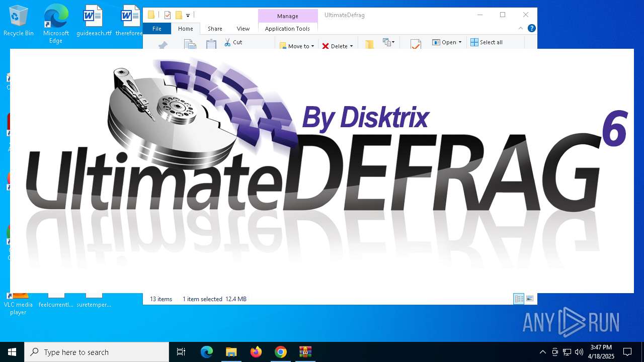Click the Properties quick access icon in Explorer title bar
This screenshot has width=644, height=362.
click(x=168, y=15)
